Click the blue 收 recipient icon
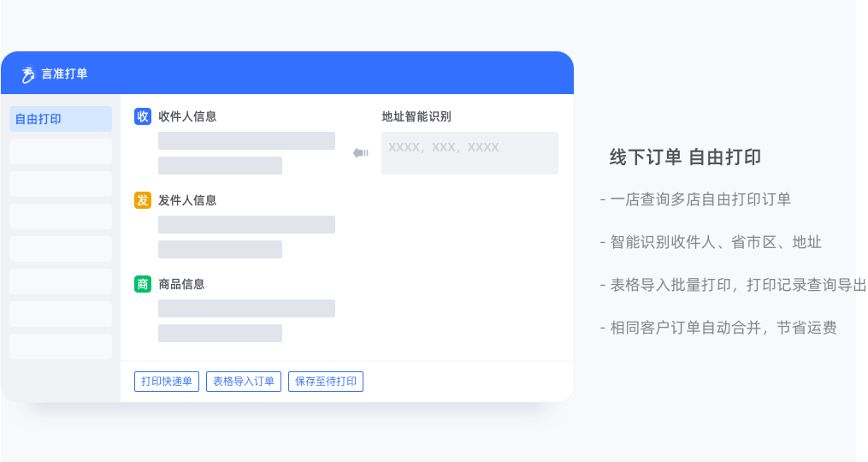Viewport: 868px width, 462px height. [143, 116]
